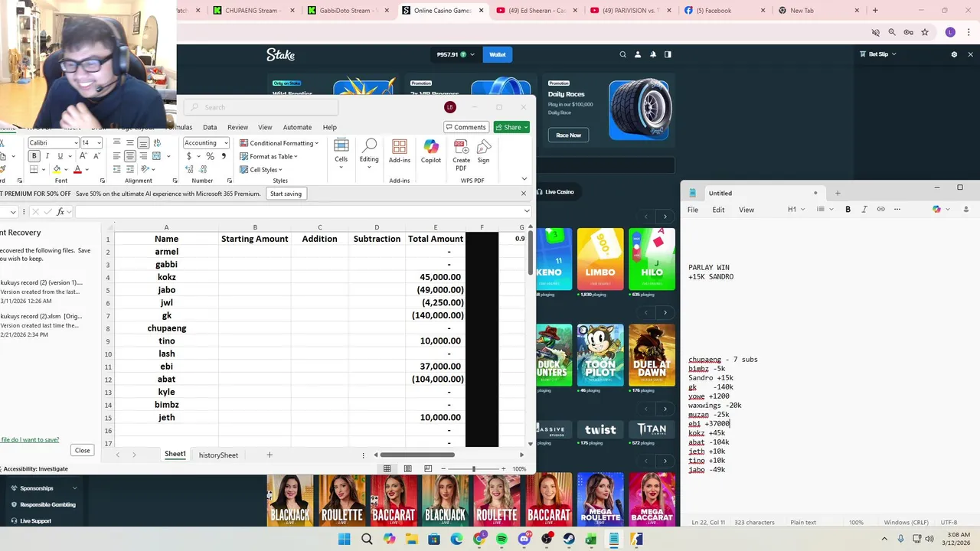Click the WPS PDF Sign button
980x551 pixels.
(x=483, y=151)
